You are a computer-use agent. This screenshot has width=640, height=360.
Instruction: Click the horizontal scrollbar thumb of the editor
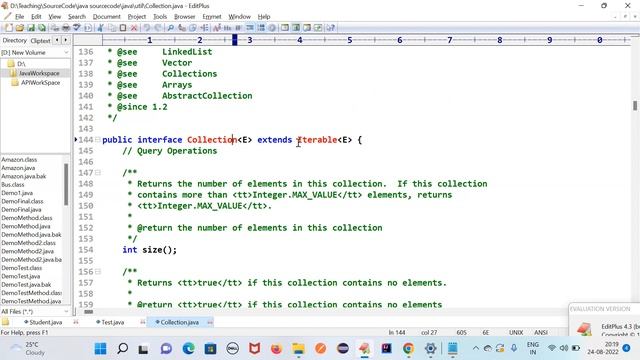tap(88, 312)
